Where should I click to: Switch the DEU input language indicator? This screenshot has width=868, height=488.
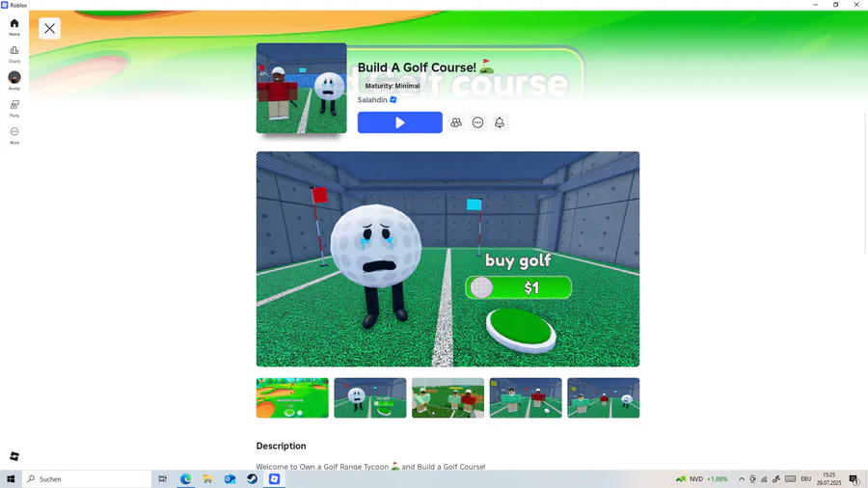[x=806, y=479]
